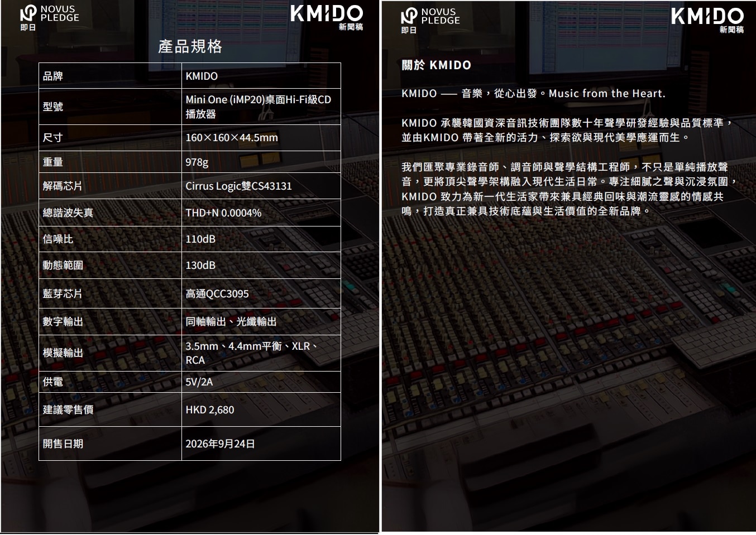Viewport: 756px width, 535px height.
Task: Click the Novus Pledge logo on the right page
Action: pyautogui.click(x=430, y=16)
